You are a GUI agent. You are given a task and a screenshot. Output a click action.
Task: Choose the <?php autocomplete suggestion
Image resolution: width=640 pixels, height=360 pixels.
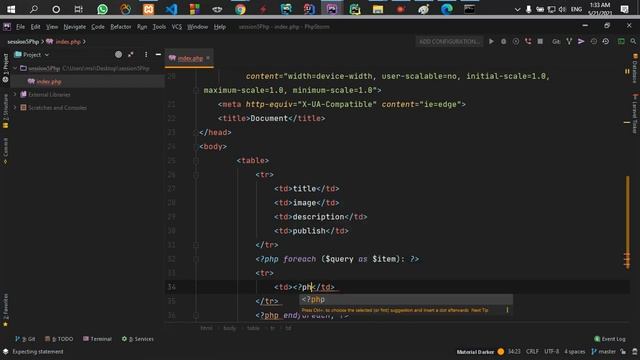pyautogui.click(x=406, y=299)
